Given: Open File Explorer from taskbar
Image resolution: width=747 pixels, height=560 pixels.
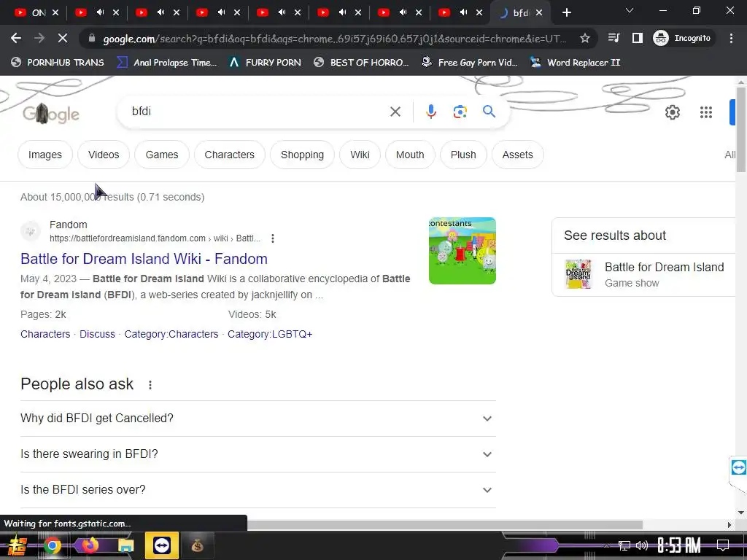Looking at the screenshot, I should click(x=126, y=545).
